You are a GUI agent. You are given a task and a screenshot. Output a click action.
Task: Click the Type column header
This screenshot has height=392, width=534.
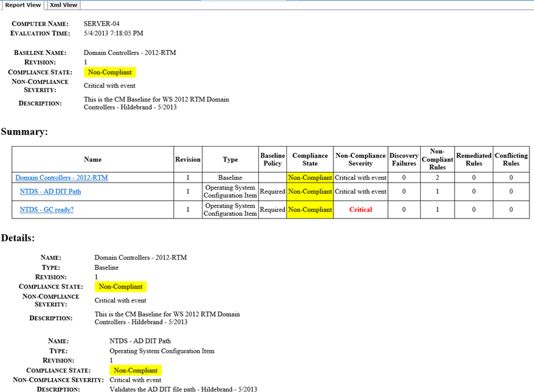(x=230, y=159)
